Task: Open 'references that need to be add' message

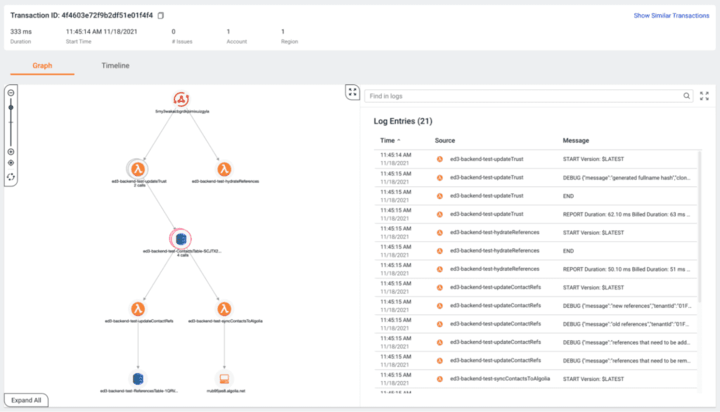Action: [626, 343]
